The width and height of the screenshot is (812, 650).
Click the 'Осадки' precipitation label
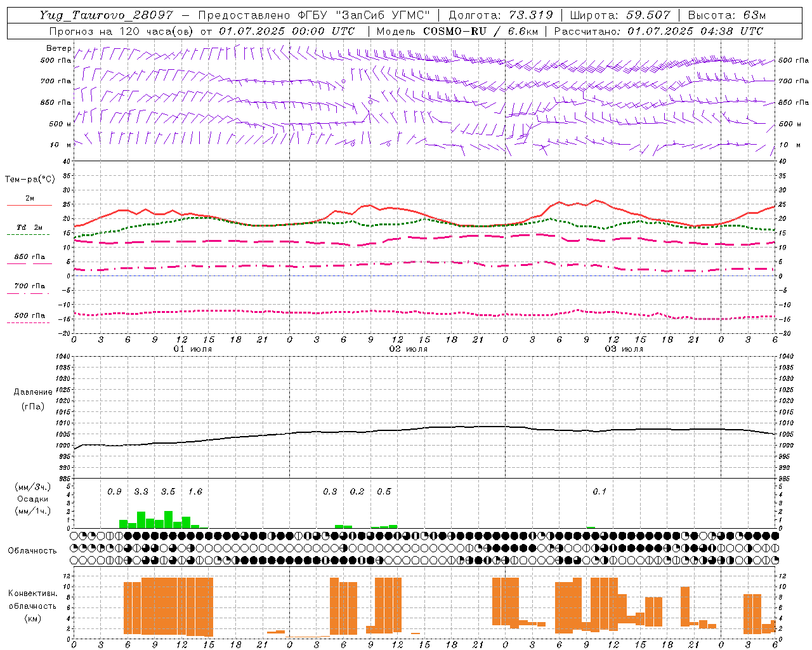32,499
